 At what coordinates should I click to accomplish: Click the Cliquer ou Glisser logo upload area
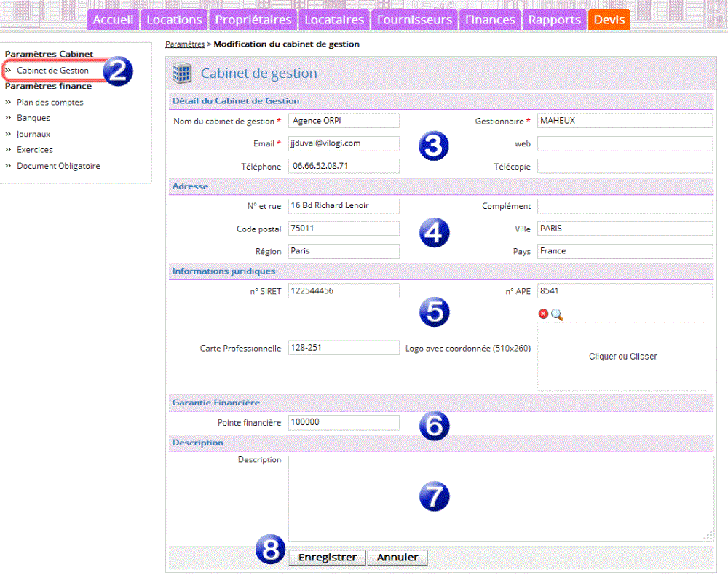coord(622,357)
